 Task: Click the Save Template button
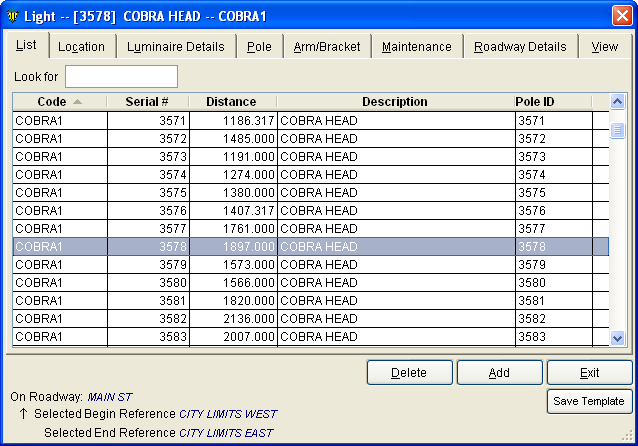(x=589, y=401)
